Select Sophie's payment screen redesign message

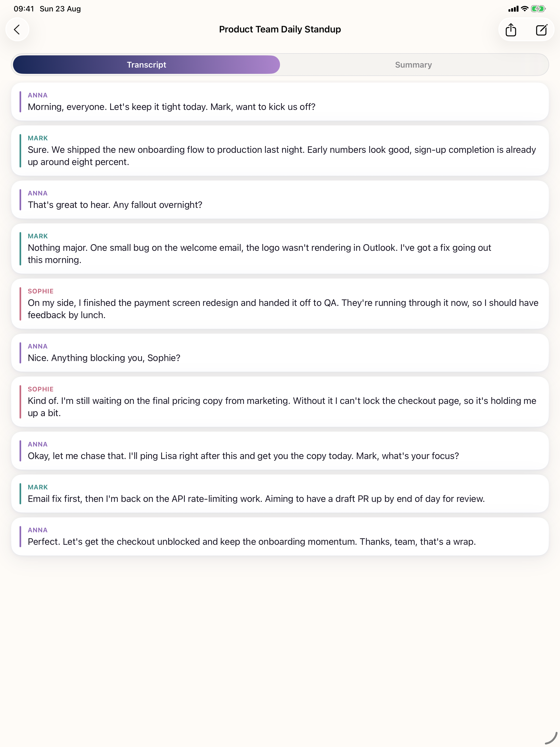click(280, 303)
